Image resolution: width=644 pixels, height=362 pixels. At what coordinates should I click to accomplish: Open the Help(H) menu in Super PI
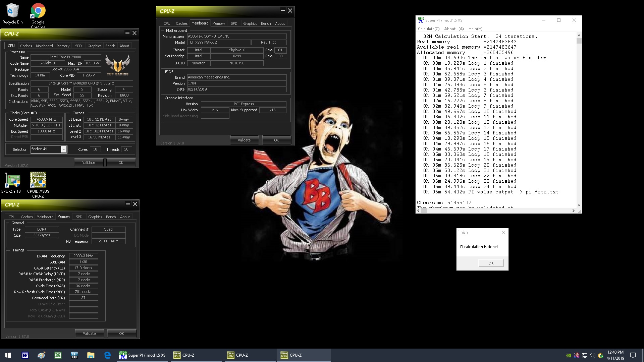pos(475,29)
